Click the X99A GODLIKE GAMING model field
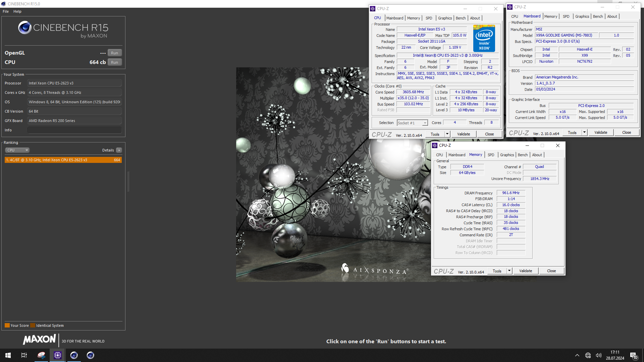 pos(566,35)
